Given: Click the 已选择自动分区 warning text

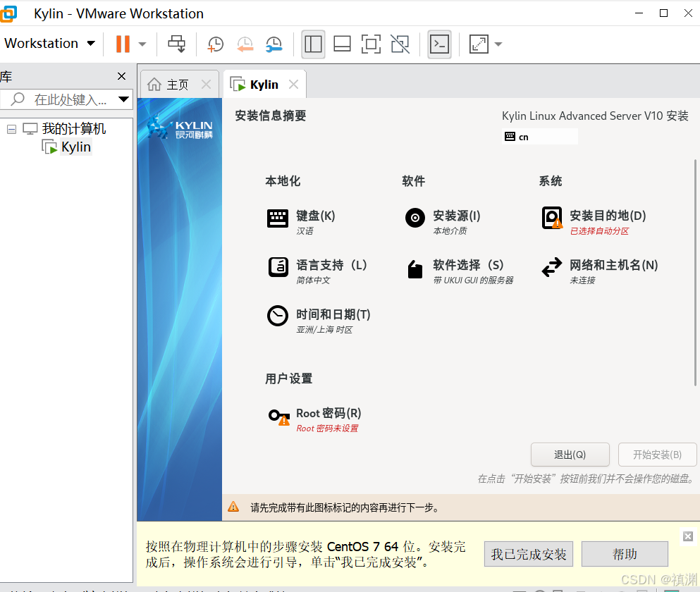Looking at the screenshot, I should [600, 231].
